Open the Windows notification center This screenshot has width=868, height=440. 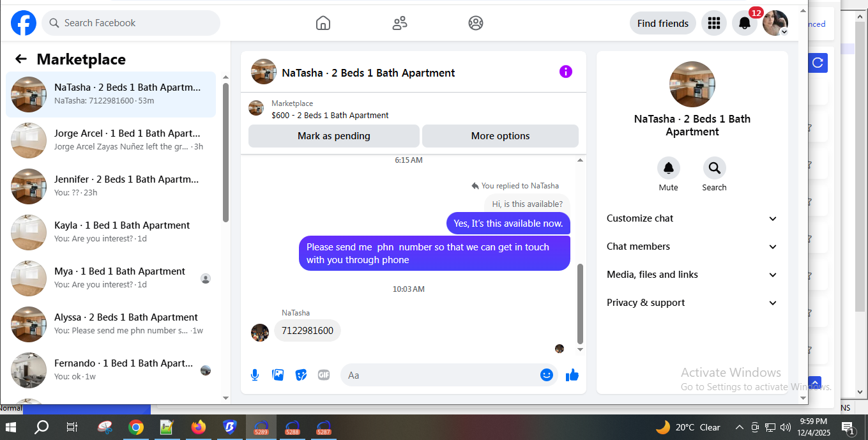coord(848,427)
